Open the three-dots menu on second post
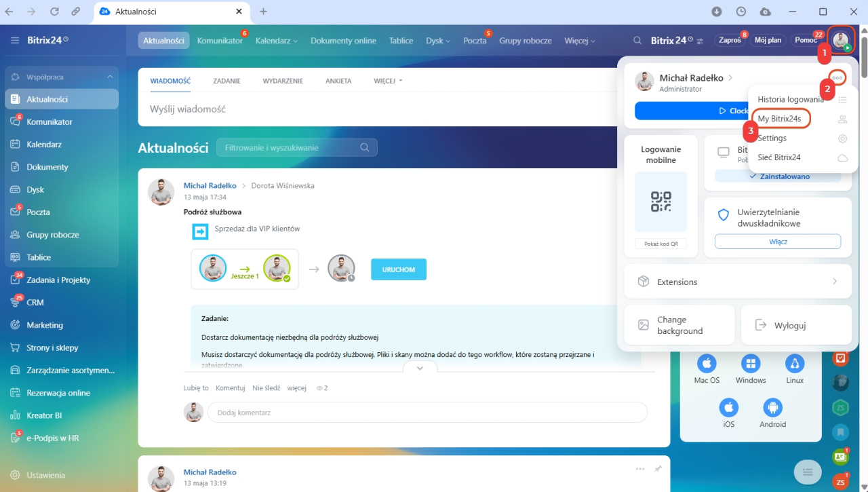This screenshot has width=868, height=492. click(640, 469)
